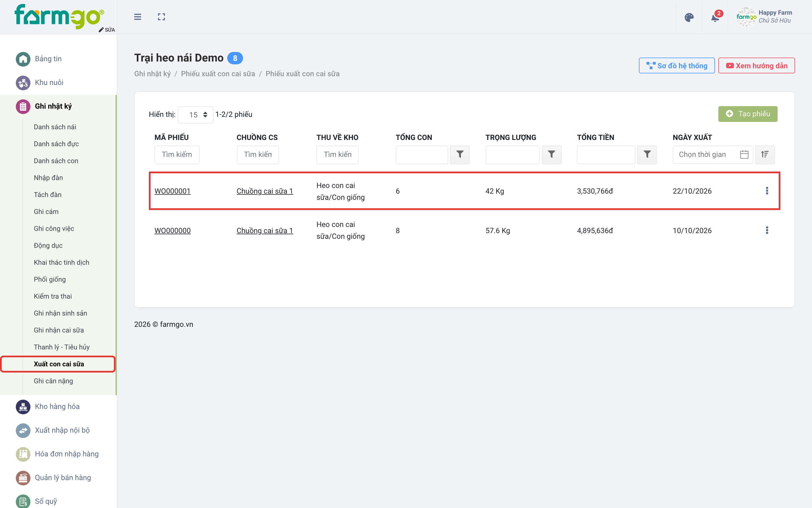812x508 pixels.
Task: Open the Hiển thị rows-per-page dropdown
Action: coord(196,115)
